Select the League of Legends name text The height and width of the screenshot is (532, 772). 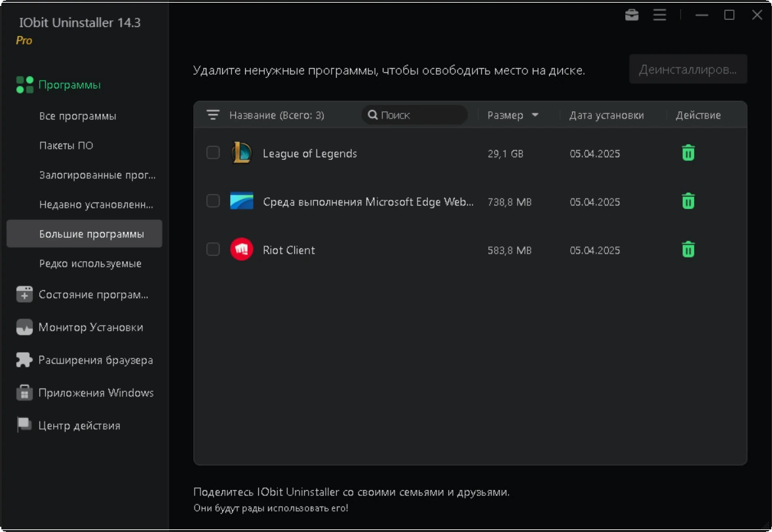click(310, 153)
